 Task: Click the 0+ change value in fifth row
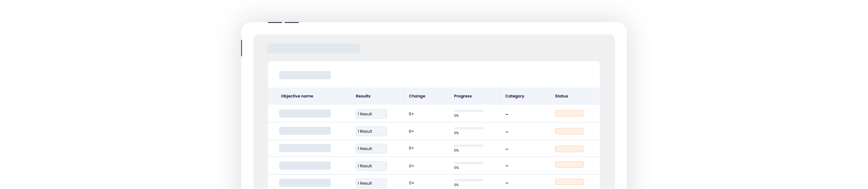click(x=411, y=183)
